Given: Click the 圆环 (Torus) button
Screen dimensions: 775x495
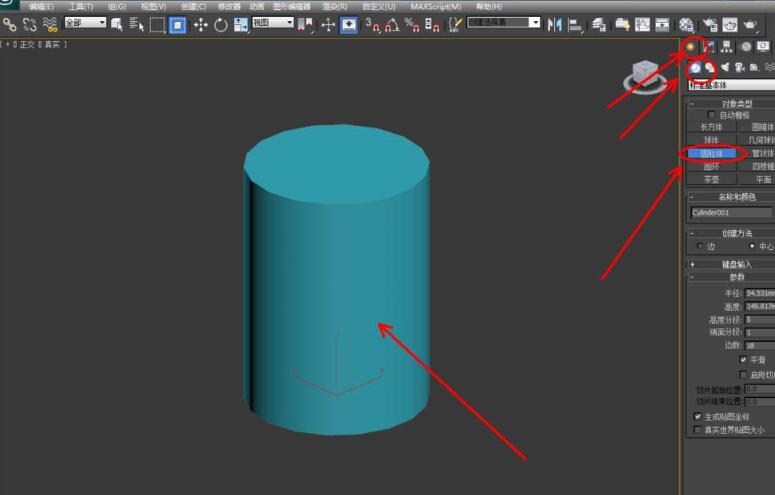Looking at the screenshot, I should coord(711,167).
